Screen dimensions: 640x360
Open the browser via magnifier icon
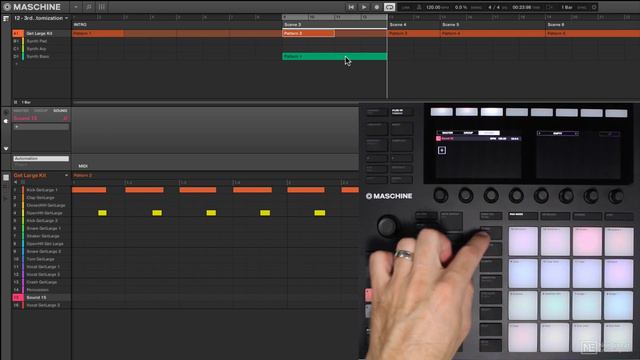89,7
